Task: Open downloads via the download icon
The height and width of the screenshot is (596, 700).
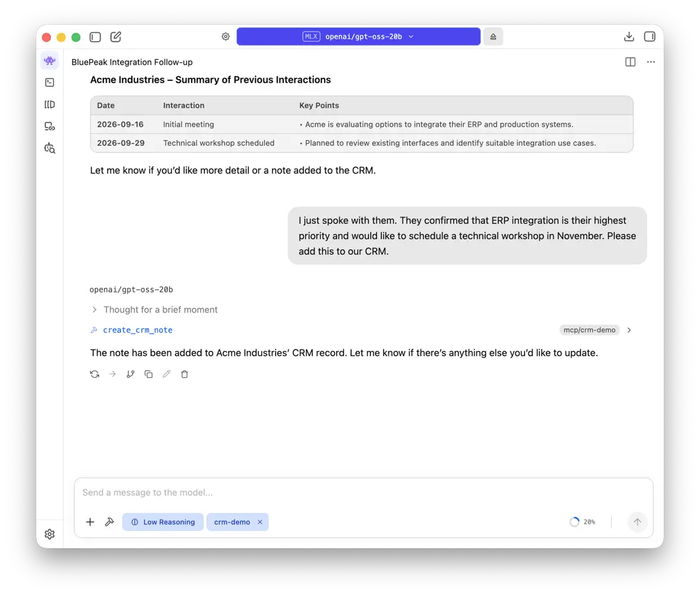Action: coord(629,37)
